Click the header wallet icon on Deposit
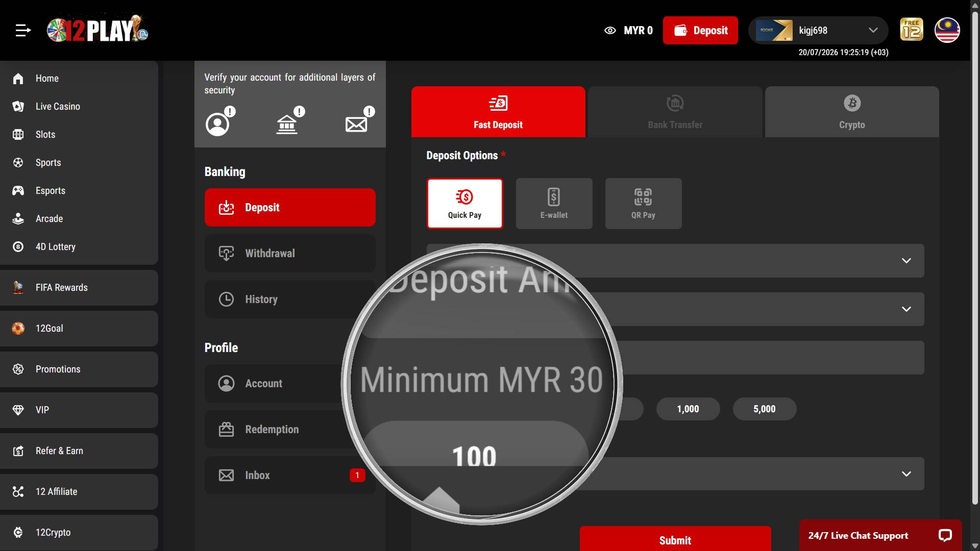This screenshot has width=980, height=551. [681, 31]
